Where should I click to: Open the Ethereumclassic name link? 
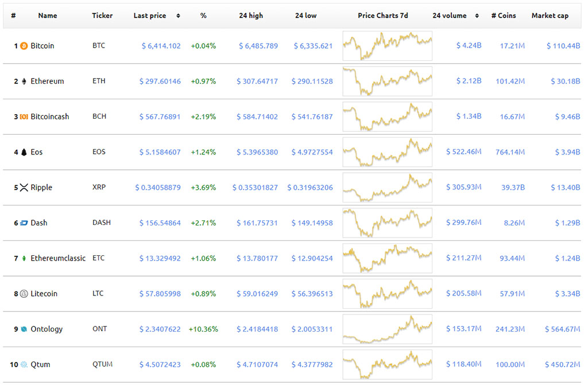pyautogui.click(x=58, y=258)
